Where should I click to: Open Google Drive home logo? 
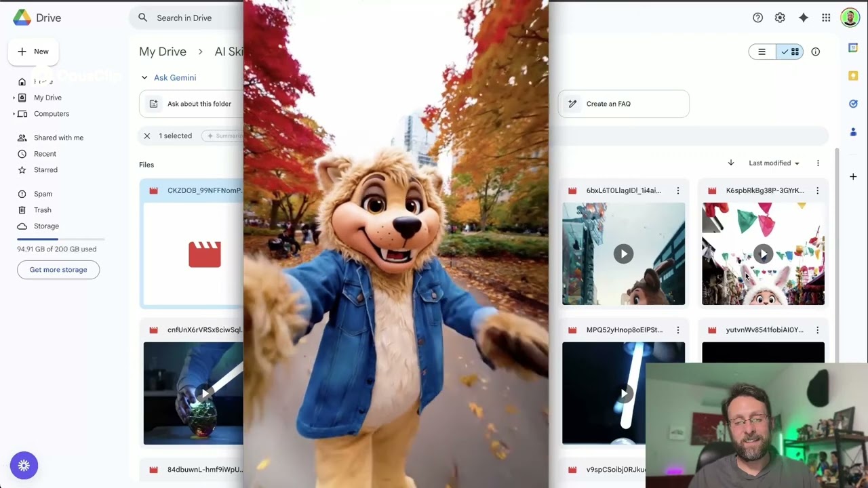37,18
